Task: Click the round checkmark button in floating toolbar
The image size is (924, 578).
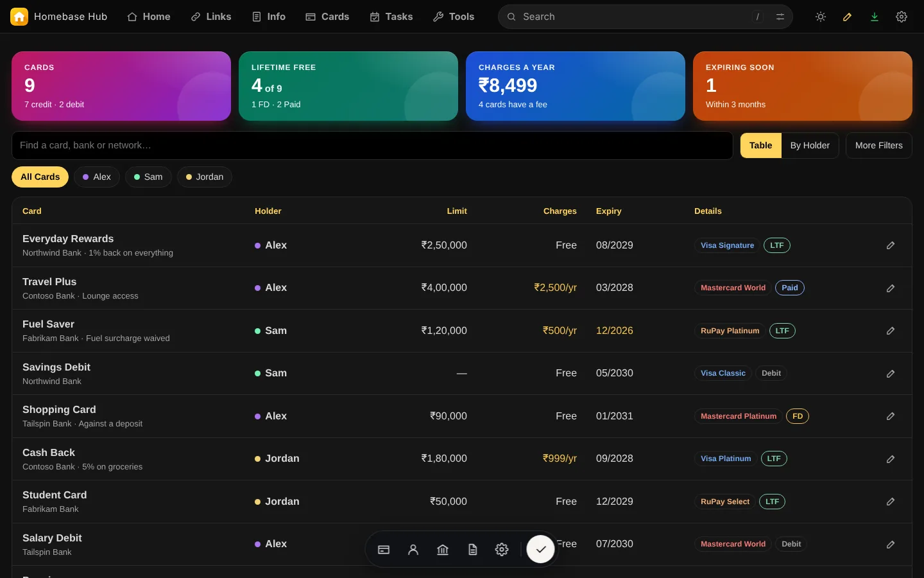Action: (541, 549)
